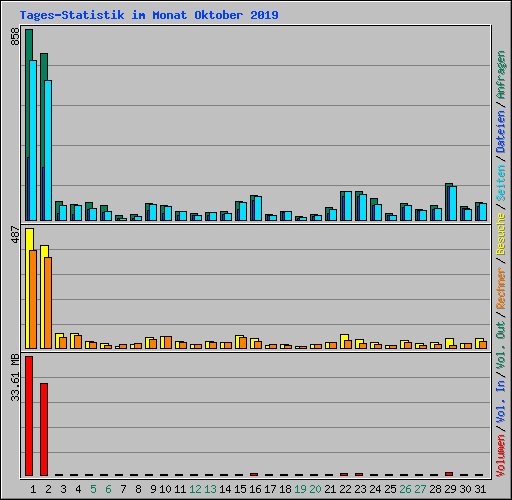
Task: Click the small red Volumen bar for day 29
Action: coord(449,474)
